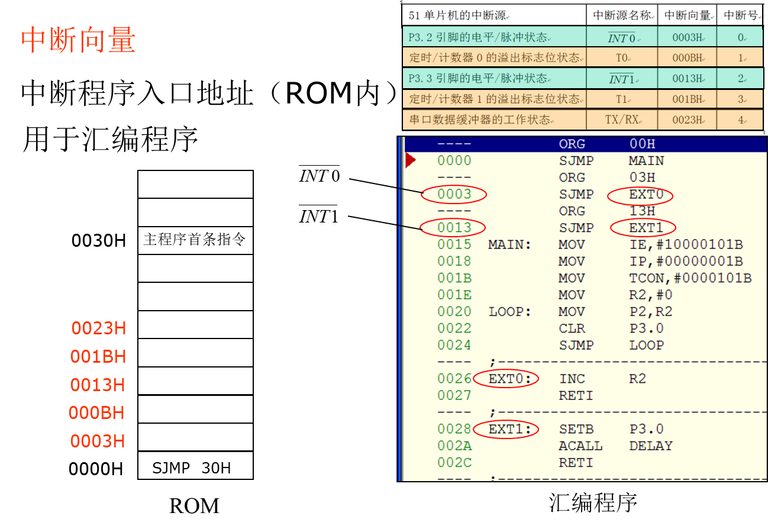
Task: Select the operand TCON,#0000101B
Action: coord(690,278)
